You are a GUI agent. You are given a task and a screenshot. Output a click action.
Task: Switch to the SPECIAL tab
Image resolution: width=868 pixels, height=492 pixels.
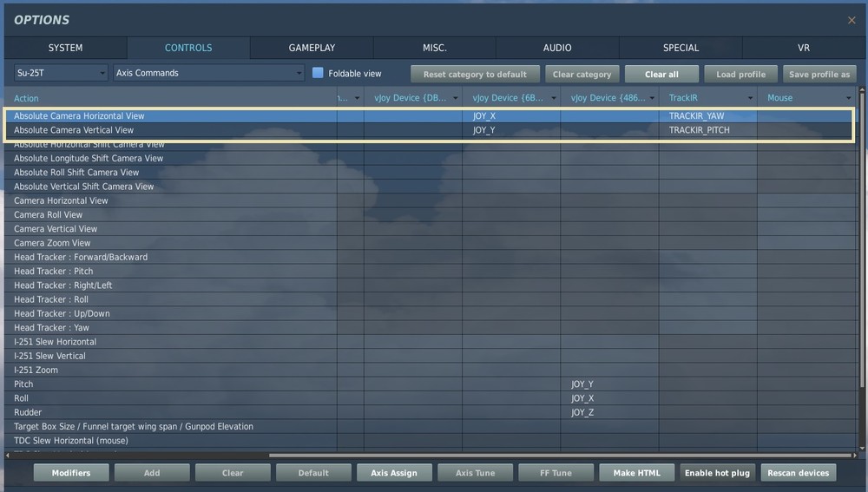[x=681, y=48]
